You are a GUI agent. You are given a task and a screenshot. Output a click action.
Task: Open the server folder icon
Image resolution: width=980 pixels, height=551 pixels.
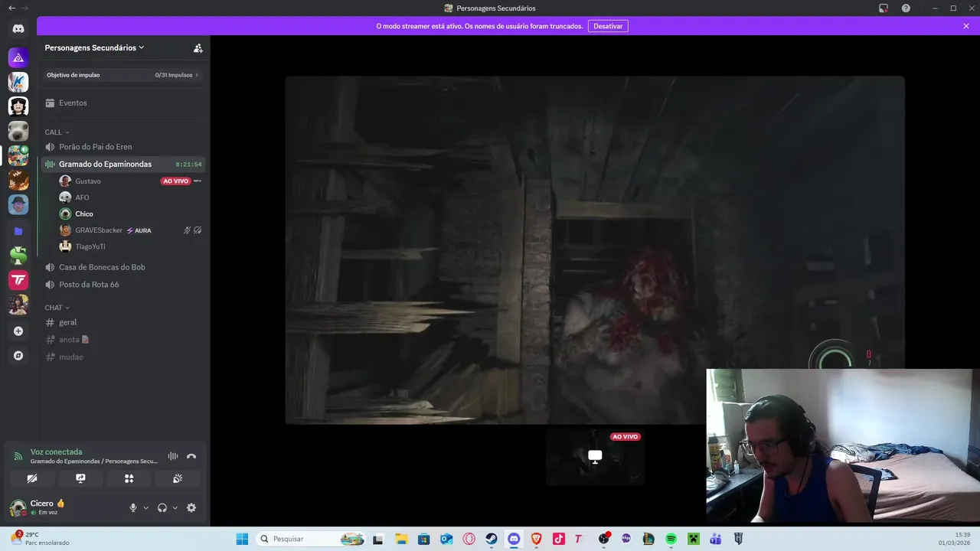18,230
